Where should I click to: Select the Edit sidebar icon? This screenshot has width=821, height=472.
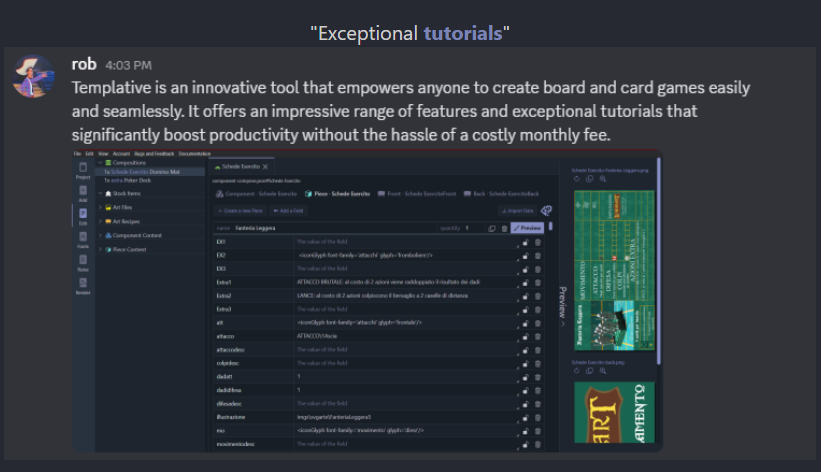83,216
